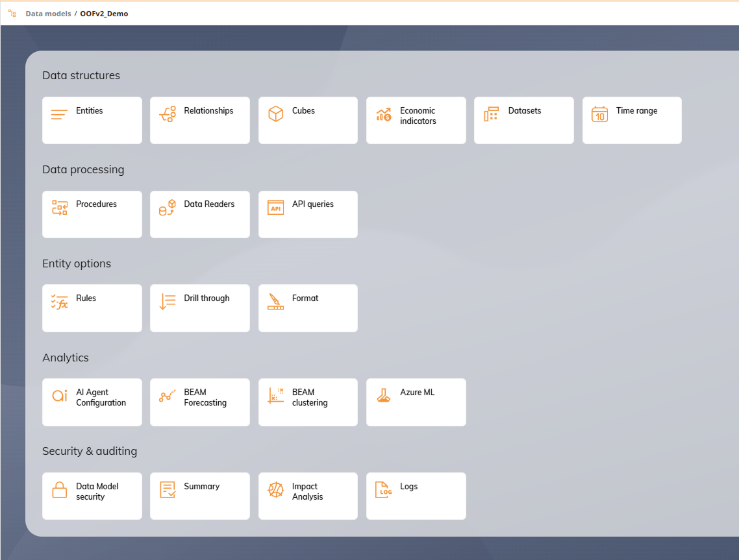Open the API queries label

click(x=313, y=204)
